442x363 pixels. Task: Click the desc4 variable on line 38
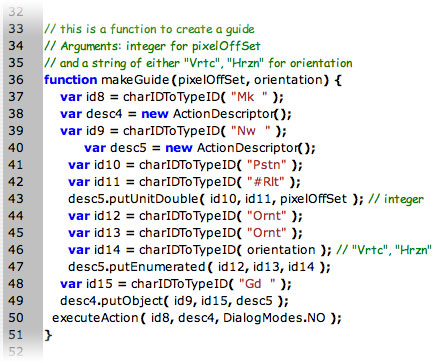tap(104, 114)
